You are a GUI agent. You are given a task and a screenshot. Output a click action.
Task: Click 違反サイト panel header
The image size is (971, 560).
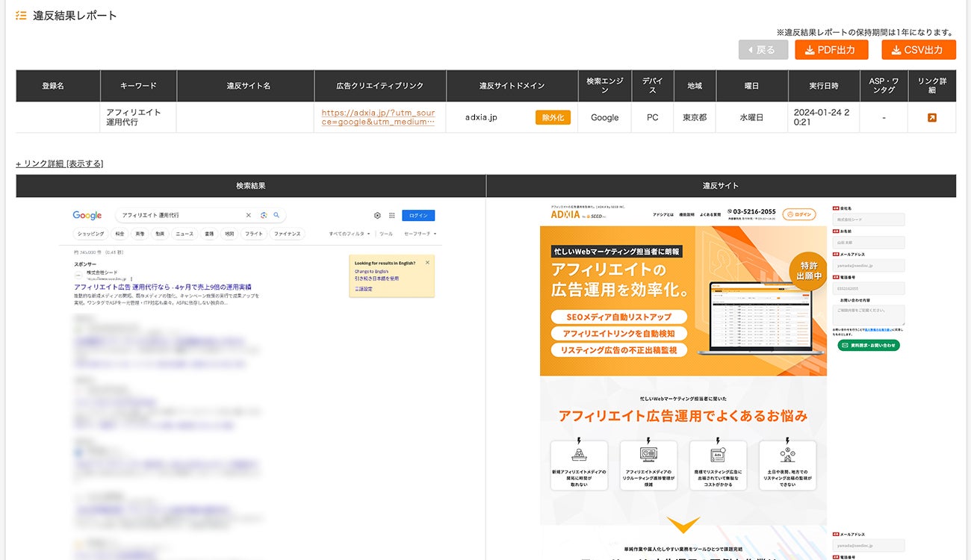(x=721, y=186)
